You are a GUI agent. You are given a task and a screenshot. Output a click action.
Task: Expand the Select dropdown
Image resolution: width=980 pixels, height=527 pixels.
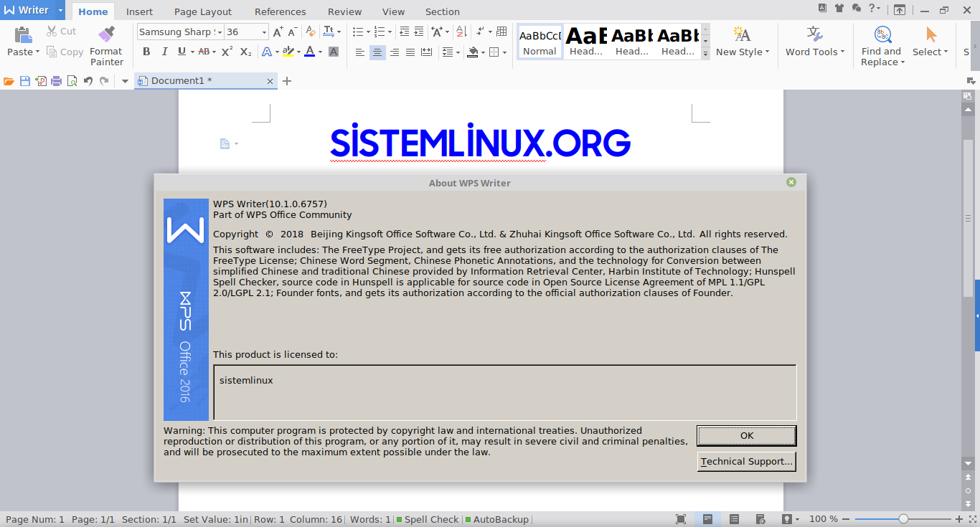point(946,52)
